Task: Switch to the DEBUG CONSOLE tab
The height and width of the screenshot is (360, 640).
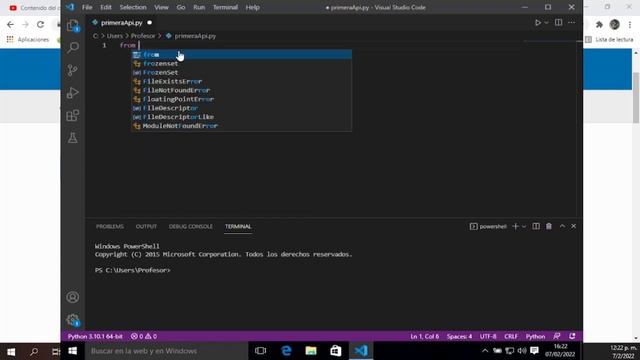Action: click(x=191, y=227)
